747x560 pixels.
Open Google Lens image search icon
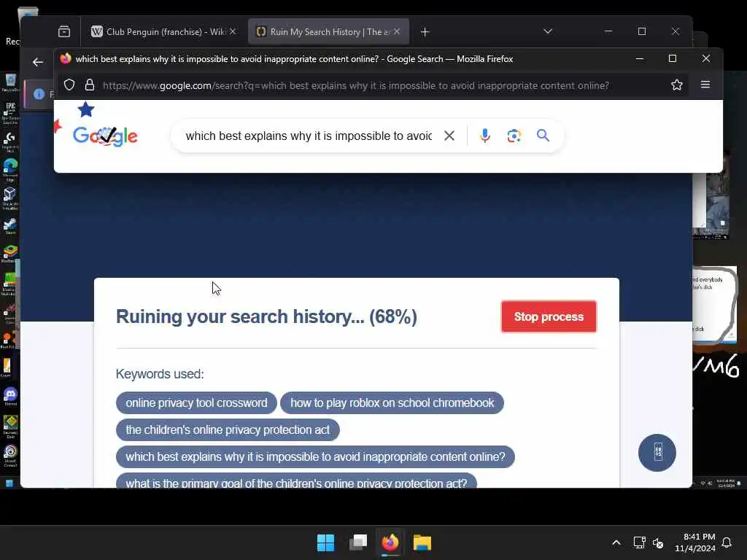click(x=514, y=136)
